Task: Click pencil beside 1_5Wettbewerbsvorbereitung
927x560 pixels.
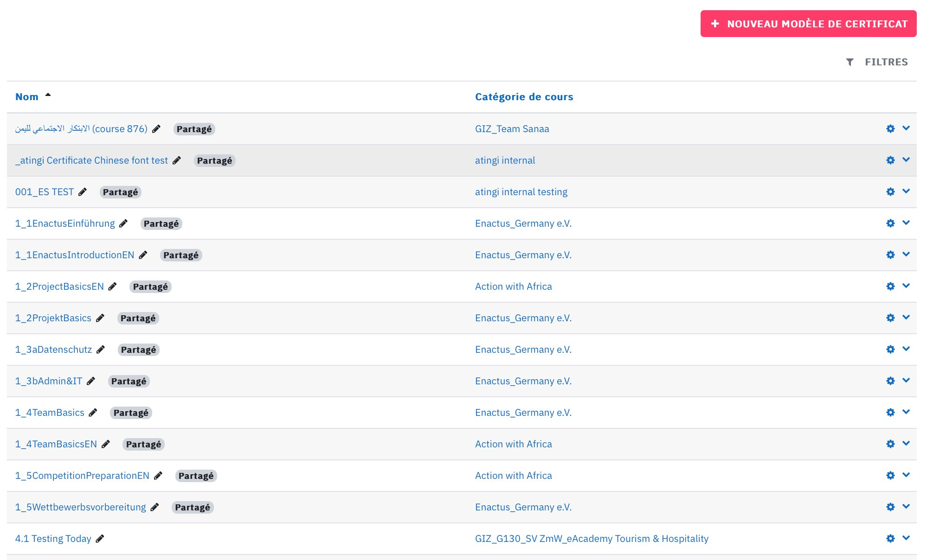Action: click(155, 507)
